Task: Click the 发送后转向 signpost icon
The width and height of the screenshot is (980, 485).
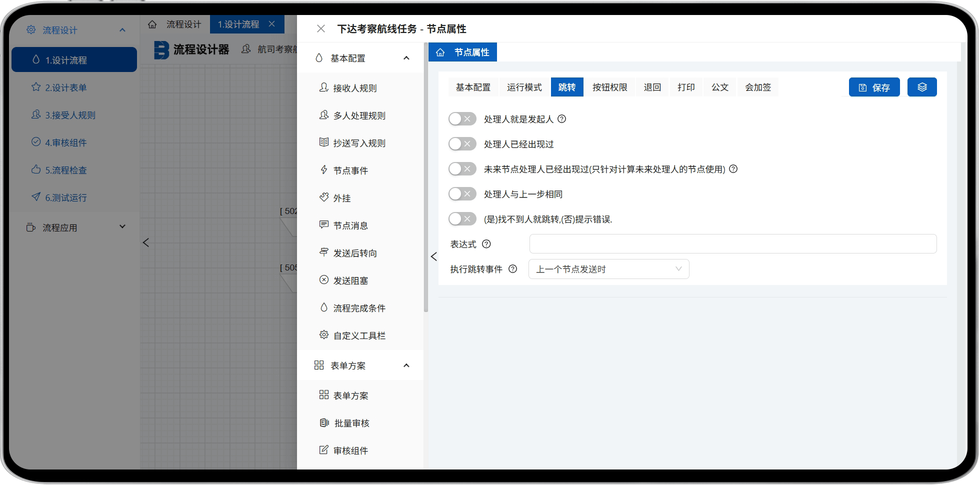Action: coord(323,252)
